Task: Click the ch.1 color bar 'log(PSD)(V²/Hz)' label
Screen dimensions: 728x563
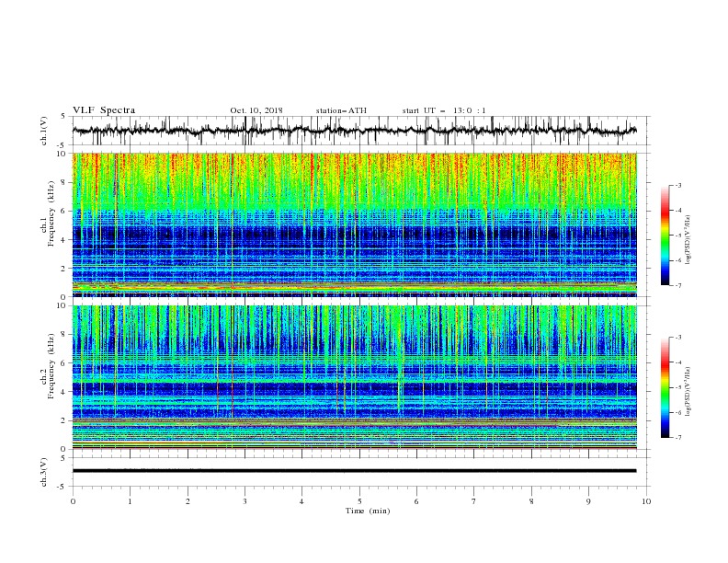Action: click(x=688, y=240)
